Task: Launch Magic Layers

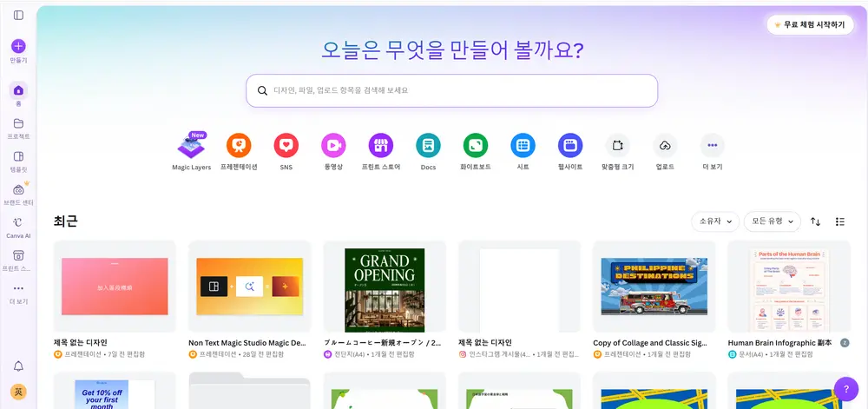Action: (191, 146)
